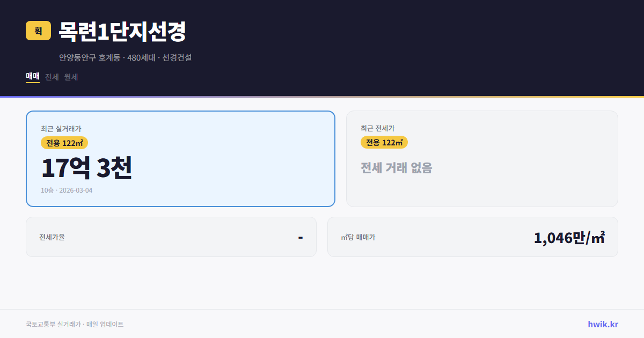
Task: Open the hwik.kr link
Action: 603,324
